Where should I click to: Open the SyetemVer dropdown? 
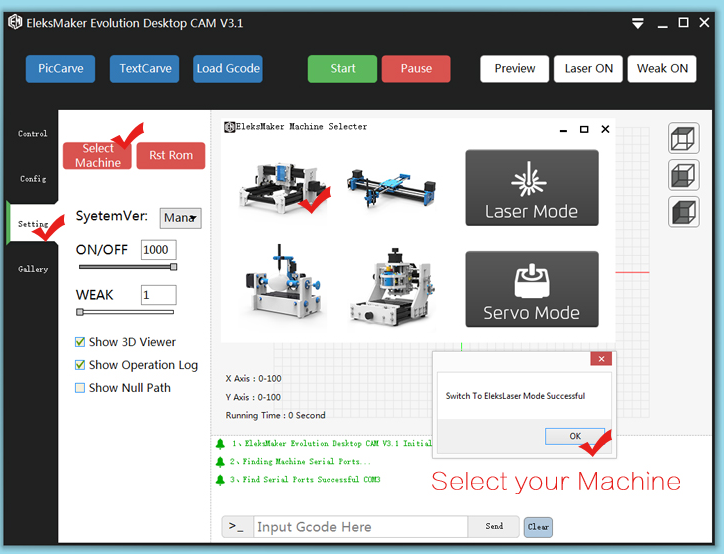181,218
